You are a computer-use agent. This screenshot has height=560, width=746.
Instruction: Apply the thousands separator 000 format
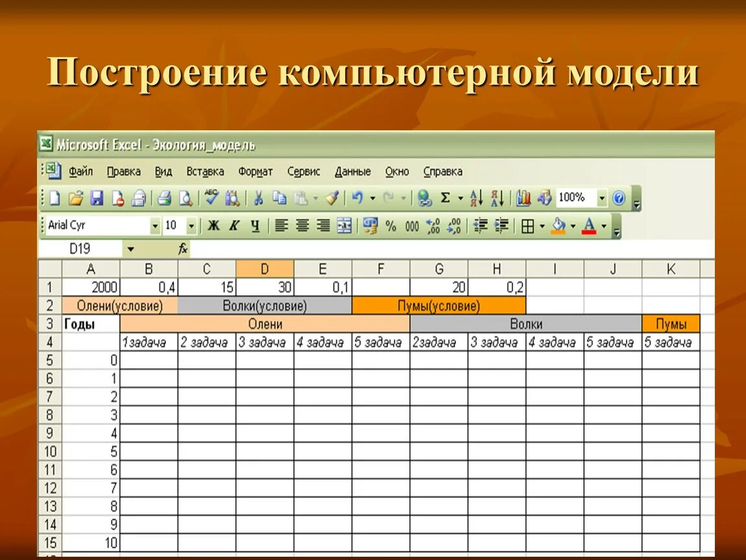412,227
